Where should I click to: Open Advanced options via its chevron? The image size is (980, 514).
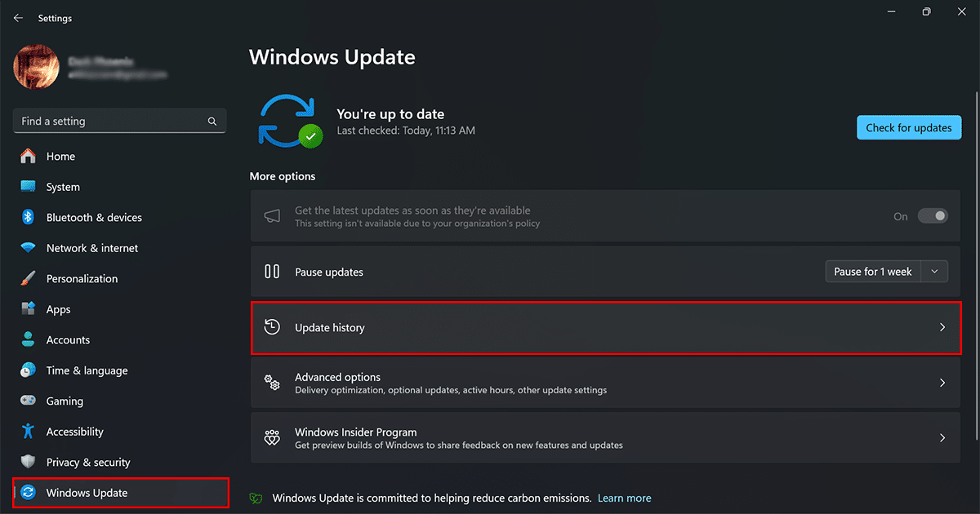tap(942, 383)
